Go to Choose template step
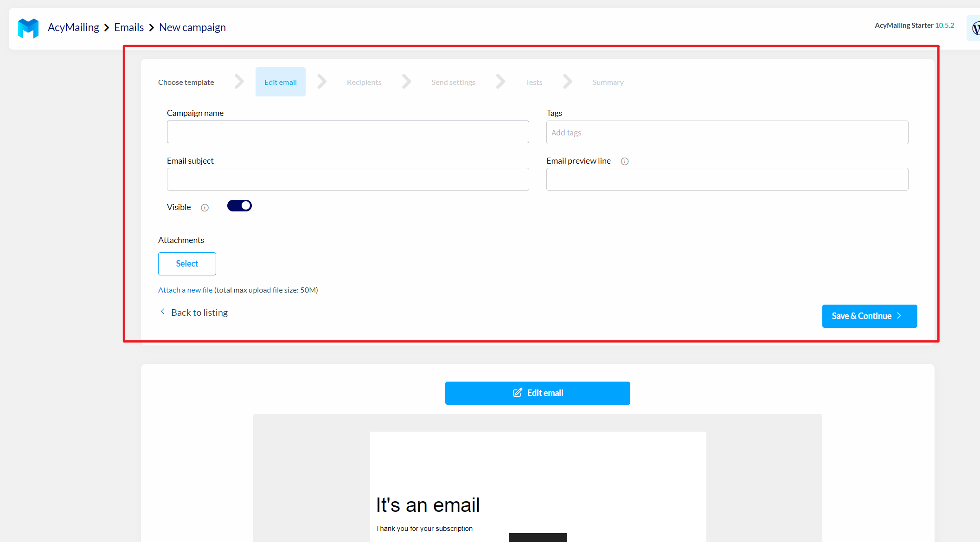 [x=186, y=82]
